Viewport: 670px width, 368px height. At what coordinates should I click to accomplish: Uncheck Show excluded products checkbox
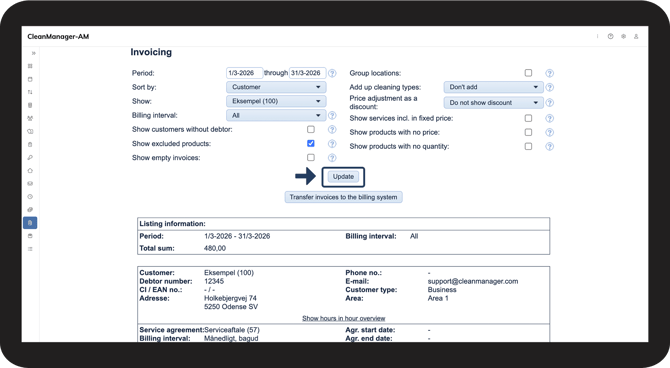311,143
